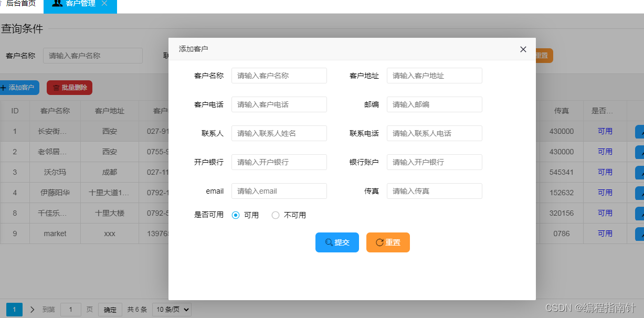Open the 10 条/页 page size dropdown

(172, 310)
